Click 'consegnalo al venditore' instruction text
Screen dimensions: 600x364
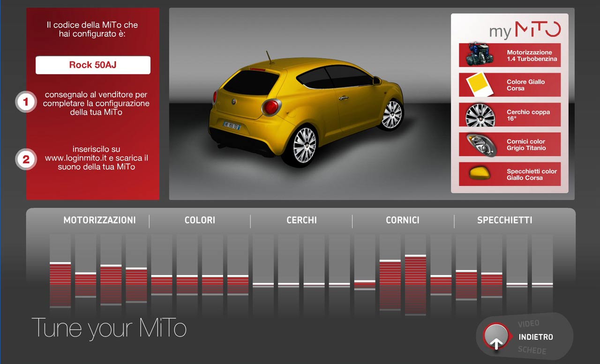point(96,103)
